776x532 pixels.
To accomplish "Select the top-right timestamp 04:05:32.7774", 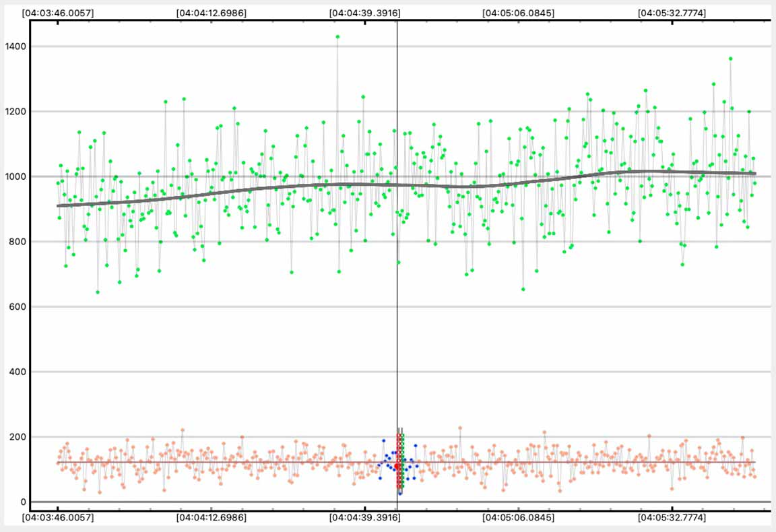I will pyautogui.click(x=672, y=12).
